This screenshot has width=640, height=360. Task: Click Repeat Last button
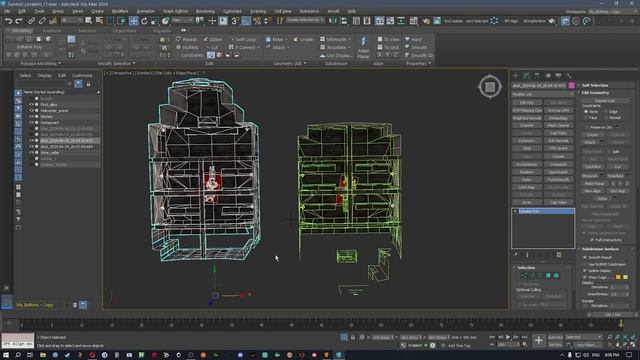605,100
